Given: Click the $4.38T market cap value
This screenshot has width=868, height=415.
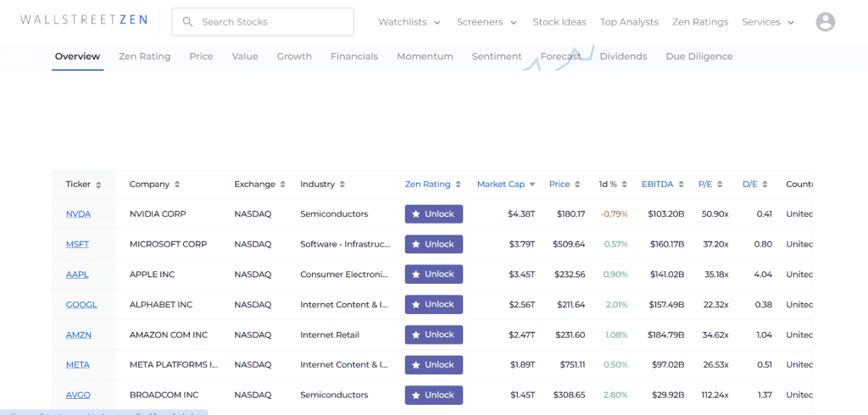Looking at the screenshot, I should coord(521,214).
